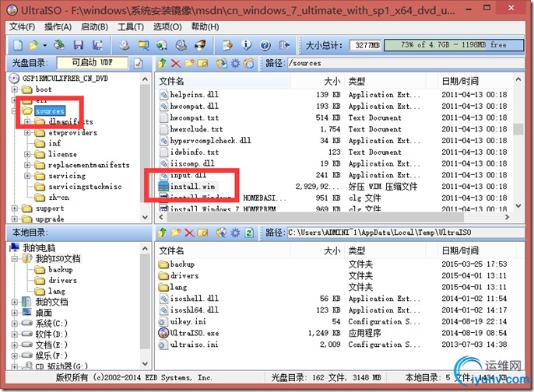Click the virtual drive mount icon

(x=181, y=45)
